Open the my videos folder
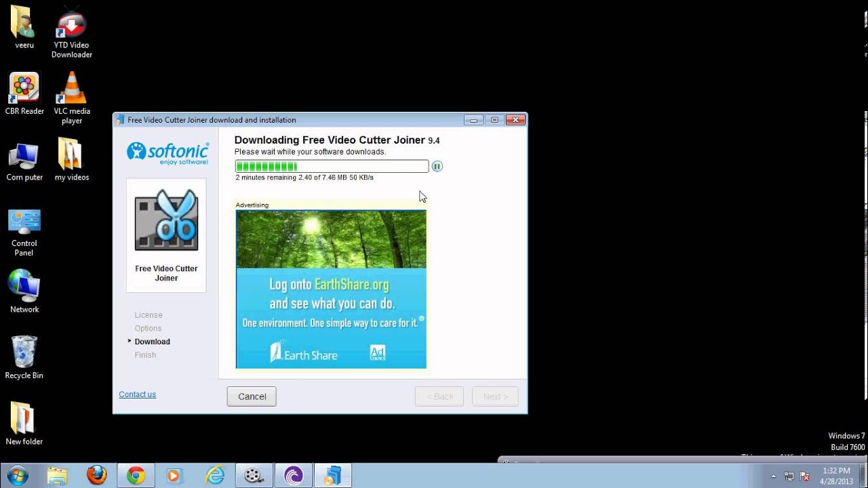868x488 pixels. (x=72, y=161)
